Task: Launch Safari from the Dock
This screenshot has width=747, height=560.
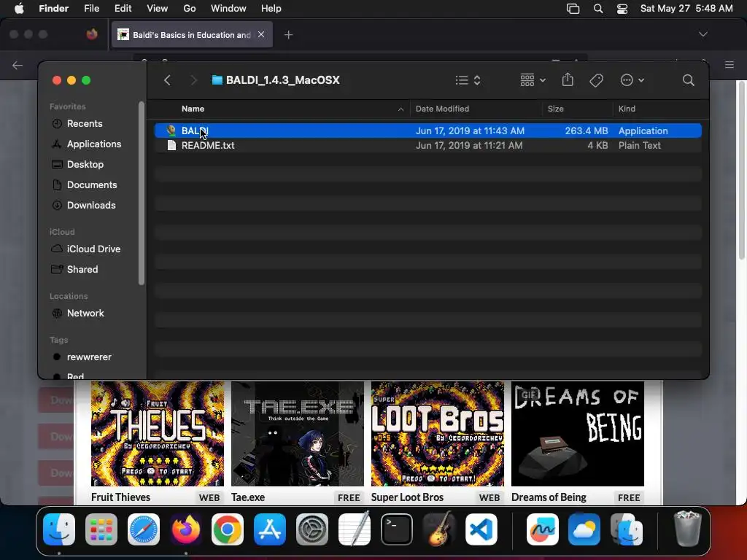Action: pos(144,529)
